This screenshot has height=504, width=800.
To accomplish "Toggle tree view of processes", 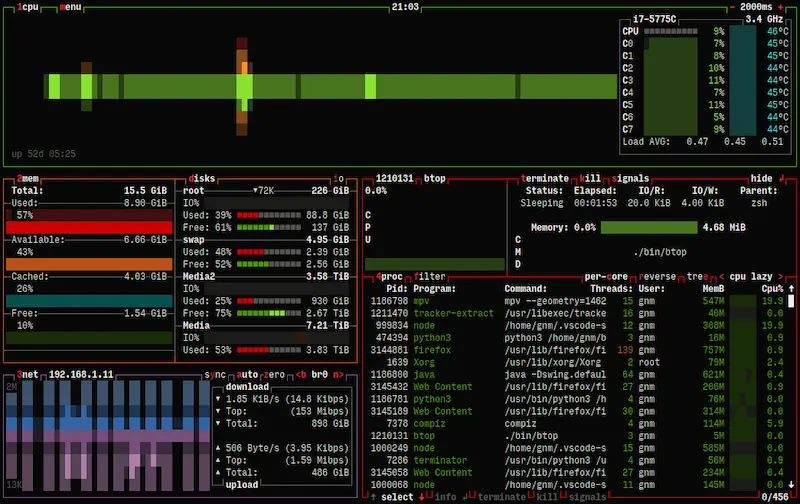I will tap(697, 276).
